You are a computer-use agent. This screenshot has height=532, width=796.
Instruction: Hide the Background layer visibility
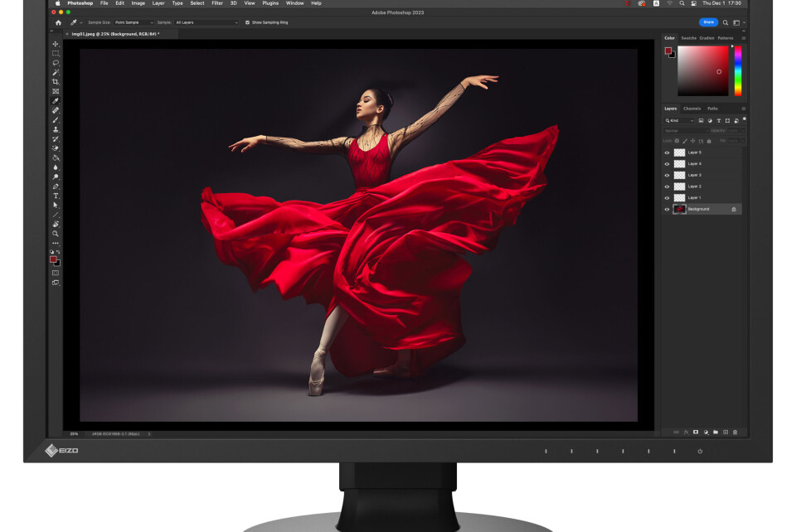pyautogui.click(x=666, y=209)
